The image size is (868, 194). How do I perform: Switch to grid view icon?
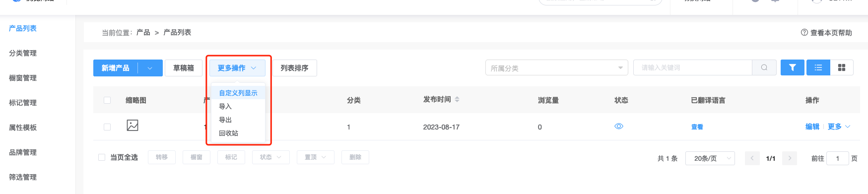841,67
